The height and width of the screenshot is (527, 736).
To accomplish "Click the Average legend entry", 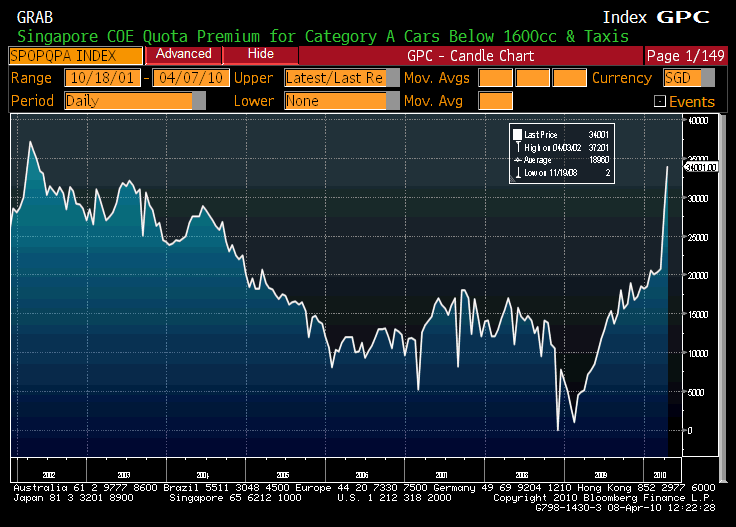I will pos(561,160).
